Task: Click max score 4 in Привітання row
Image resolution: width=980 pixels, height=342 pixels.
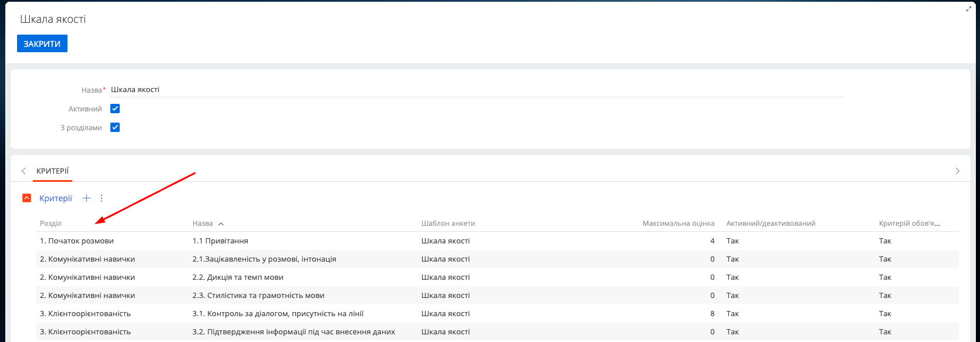Action: coord(712,241)
